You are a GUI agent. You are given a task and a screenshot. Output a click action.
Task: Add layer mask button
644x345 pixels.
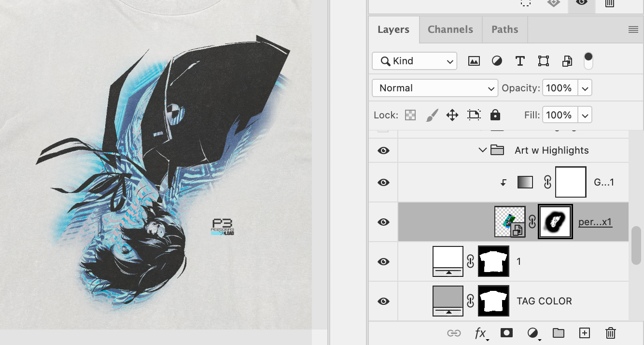tap(506, 332)
